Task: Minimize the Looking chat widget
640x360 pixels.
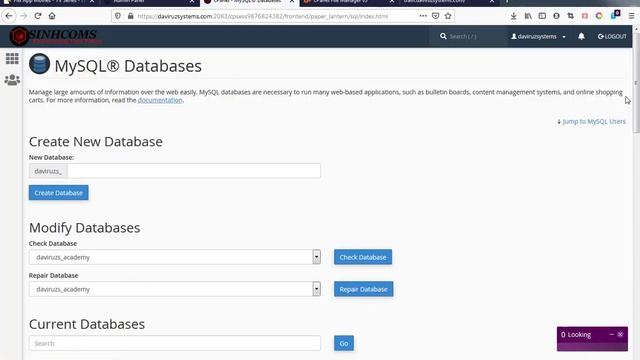Action: tap(611, 334)
